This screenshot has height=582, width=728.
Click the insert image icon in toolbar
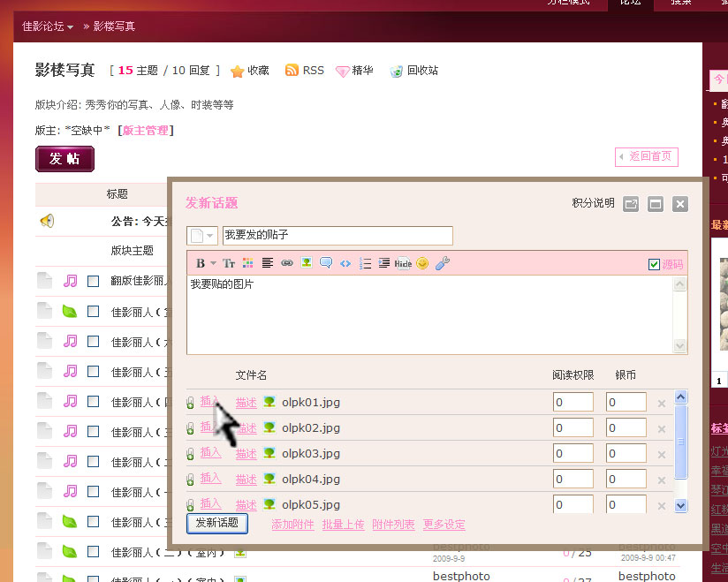[306, 263]
